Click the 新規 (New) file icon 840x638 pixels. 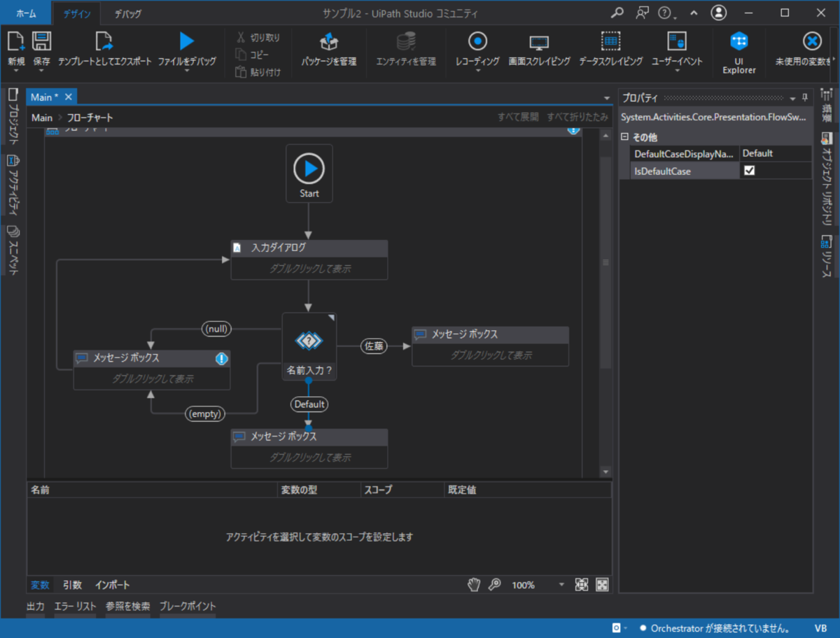click(15, 41)
